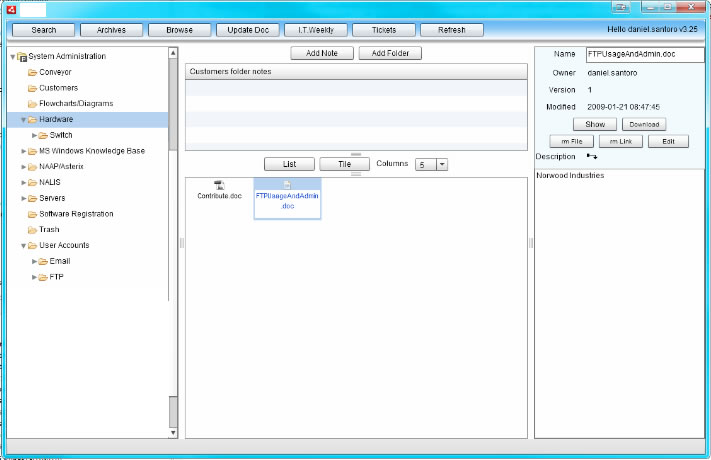711x460 pixels.
Task: Open the Archives section
Action: (x=111, y=30)
